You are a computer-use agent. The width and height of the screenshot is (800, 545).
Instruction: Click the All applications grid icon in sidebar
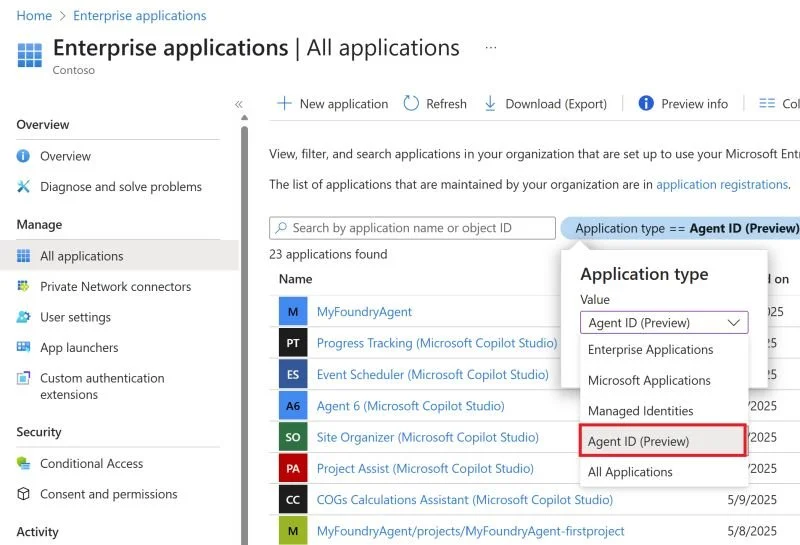(x=23, y=256)
